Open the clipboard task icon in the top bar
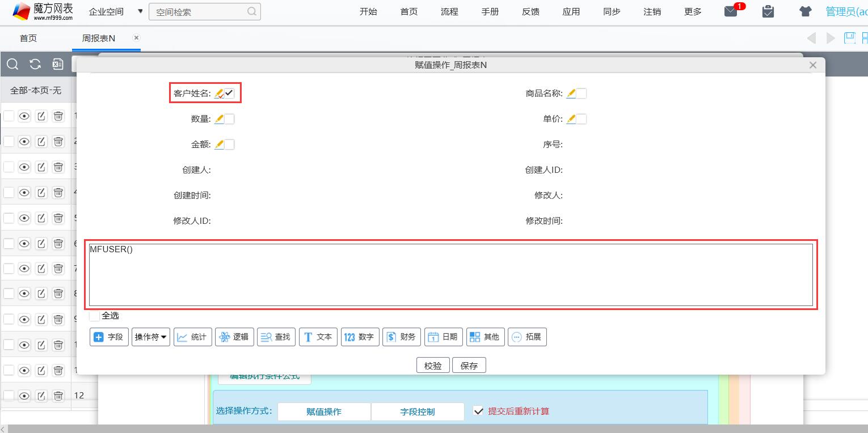 768,11
